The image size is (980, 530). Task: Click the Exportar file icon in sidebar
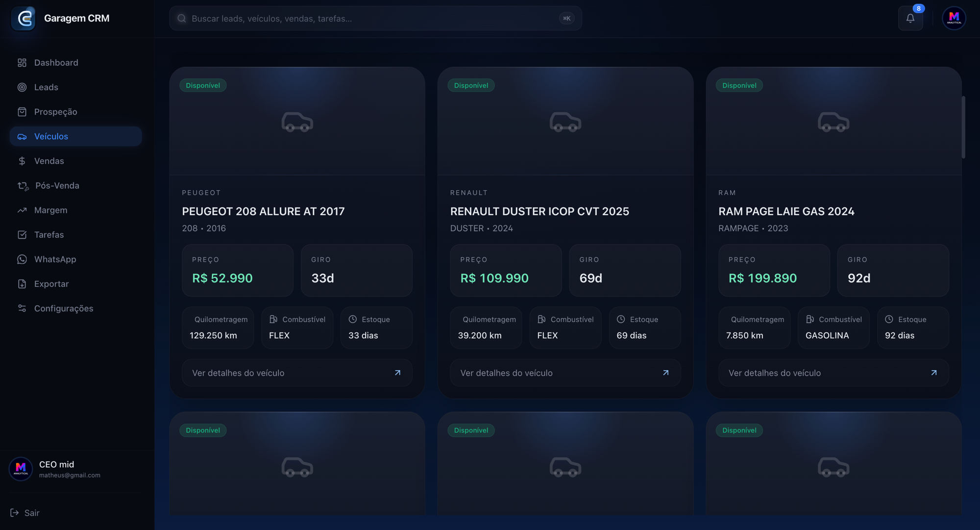pos(22,284)
